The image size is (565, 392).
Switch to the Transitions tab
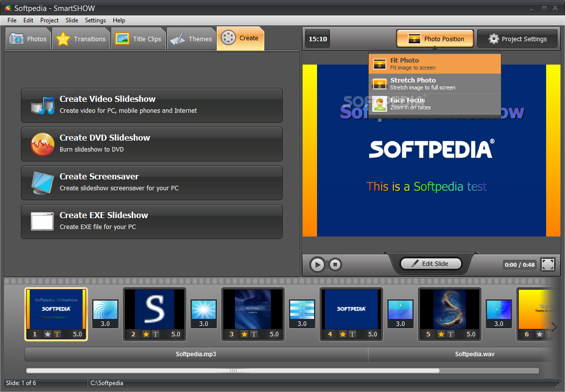(x=81, y=39)
